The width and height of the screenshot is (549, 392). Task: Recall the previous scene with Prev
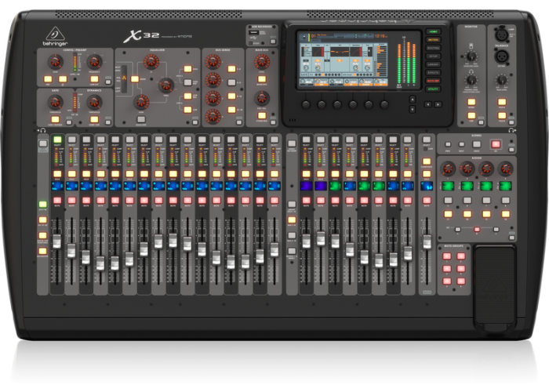(x=448, y=144)
